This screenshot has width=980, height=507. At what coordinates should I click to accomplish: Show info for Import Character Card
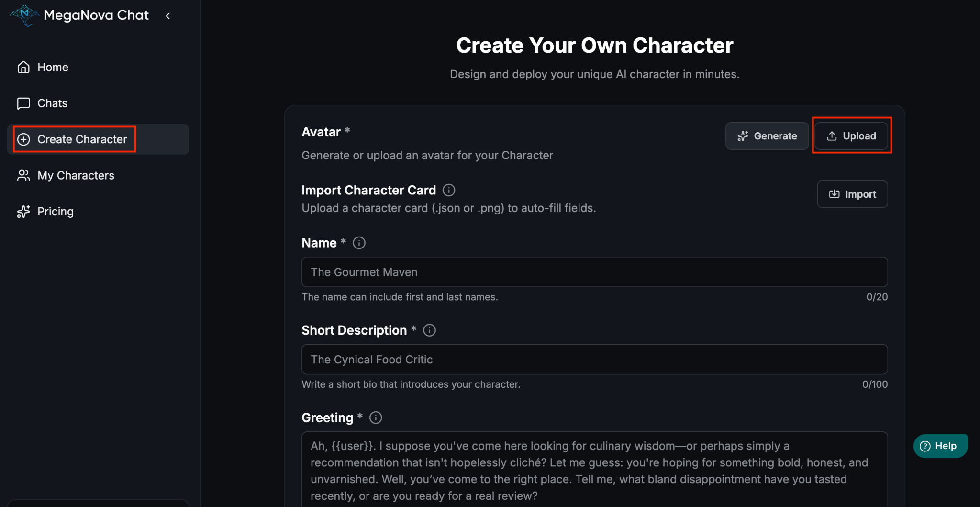click(449, 190)
